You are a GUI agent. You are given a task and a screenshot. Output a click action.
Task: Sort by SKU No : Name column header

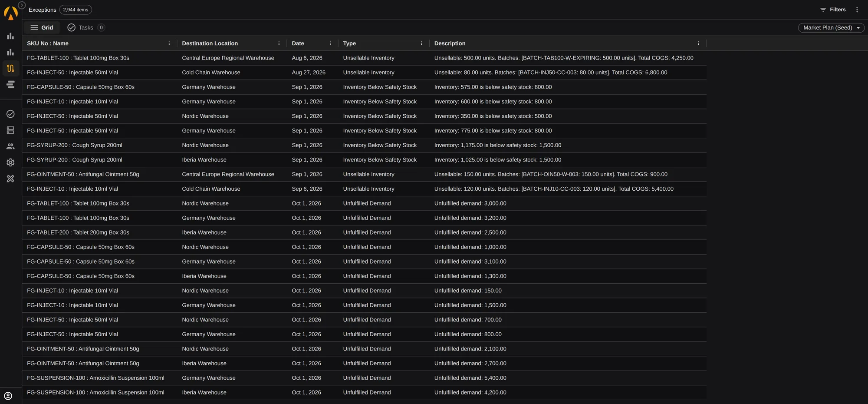click(x=48, y=43)
